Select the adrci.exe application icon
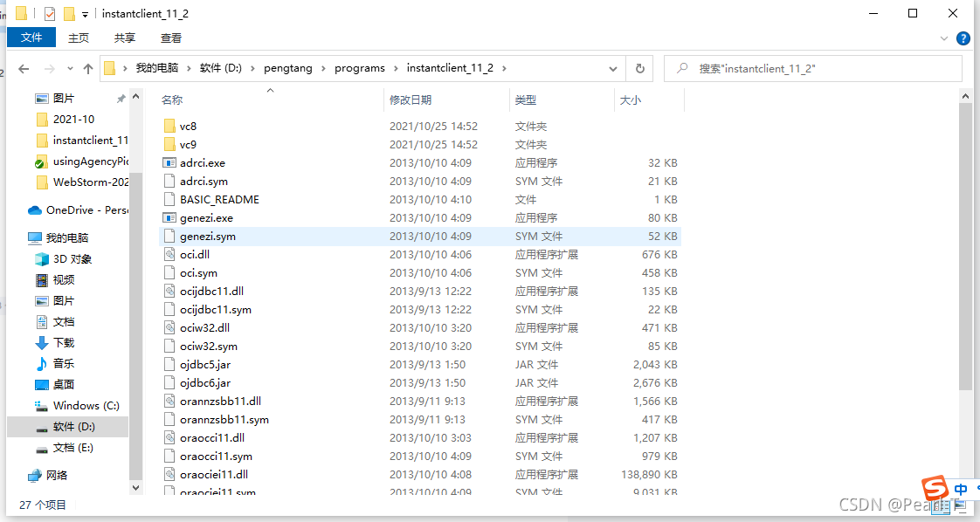This screenshot has height=522, width=980. click(169, 163)
